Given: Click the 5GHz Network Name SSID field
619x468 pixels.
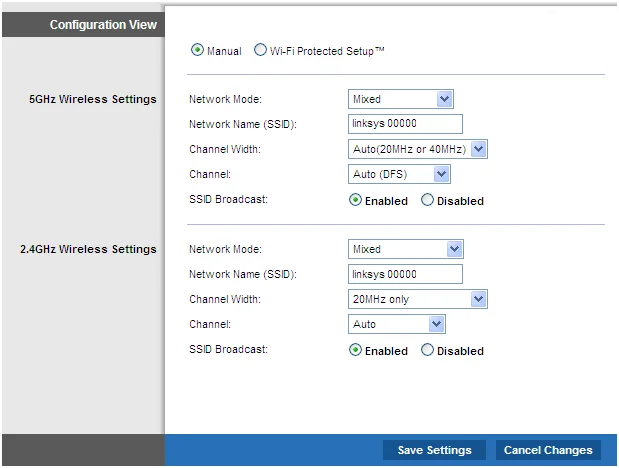Looking at the screenshot, I should coord(405,124).
